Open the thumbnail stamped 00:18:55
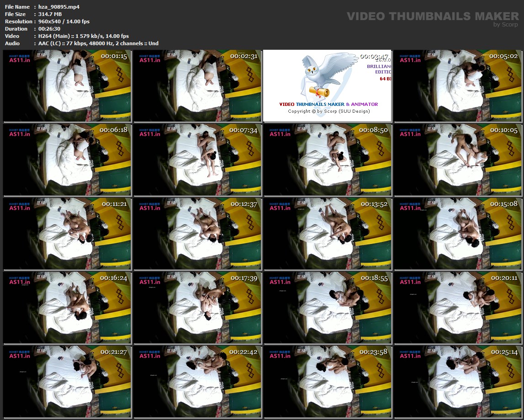The height and width of the screenshot is (420, 524). pos(328,308)
